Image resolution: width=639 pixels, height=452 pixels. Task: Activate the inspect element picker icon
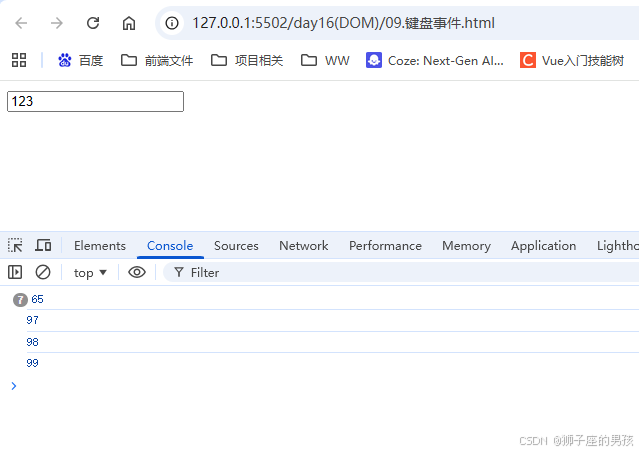[x=15, y=245]
